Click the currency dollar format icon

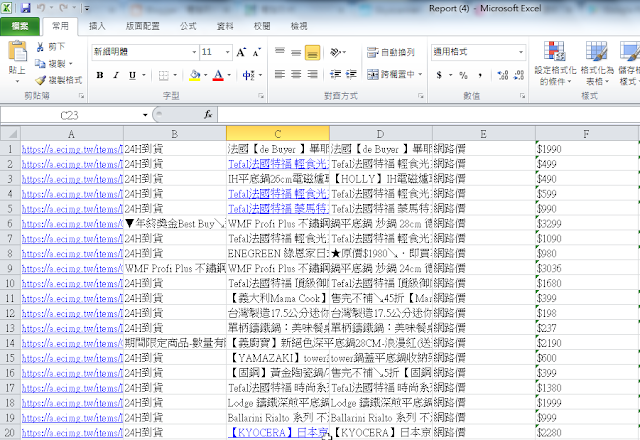point(439,75)
